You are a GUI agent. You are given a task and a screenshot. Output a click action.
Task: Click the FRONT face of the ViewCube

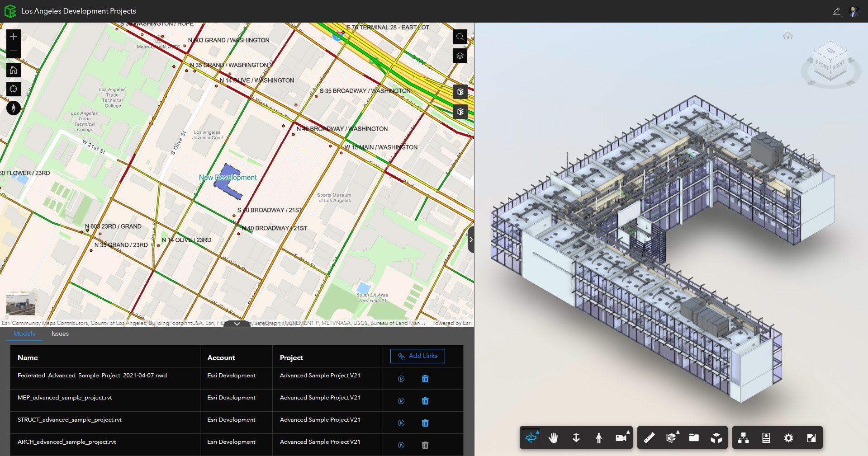pos(822,66)
